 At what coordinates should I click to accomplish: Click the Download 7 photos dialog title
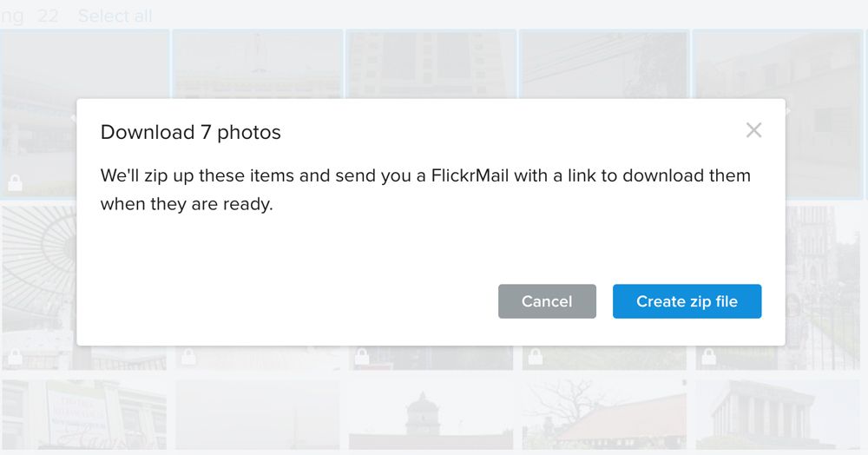191,132
